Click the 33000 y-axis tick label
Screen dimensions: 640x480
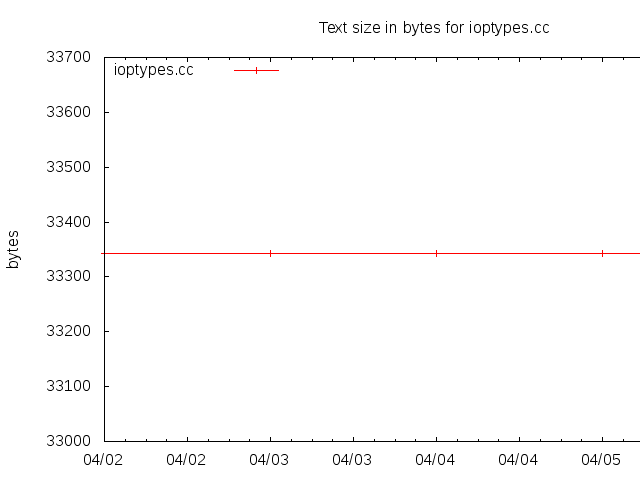coord(69,441)
